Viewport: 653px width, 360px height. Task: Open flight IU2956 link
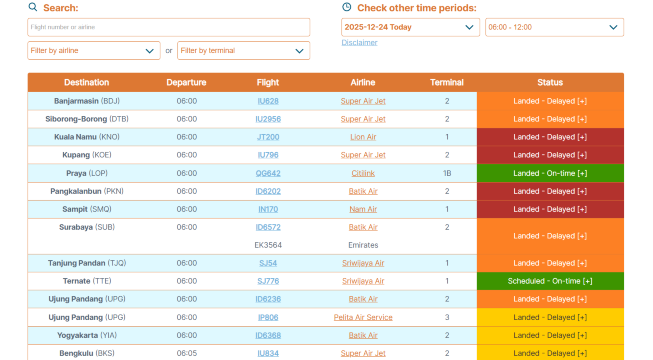(268, 119)
